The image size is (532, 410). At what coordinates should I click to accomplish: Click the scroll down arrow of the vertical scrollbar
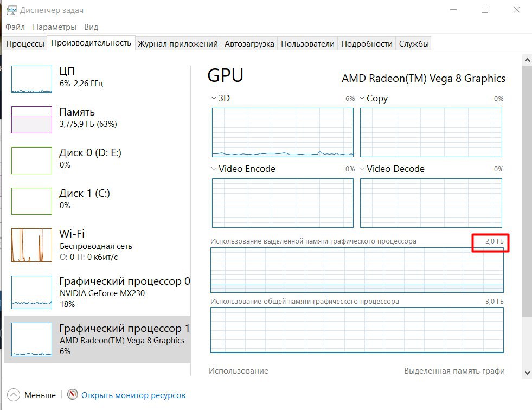527,373
